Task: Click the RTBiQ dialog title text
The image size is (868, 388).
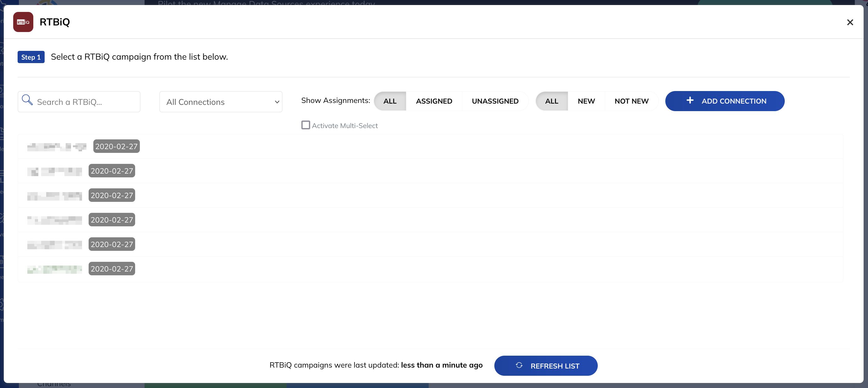Action: pos(55,22)
